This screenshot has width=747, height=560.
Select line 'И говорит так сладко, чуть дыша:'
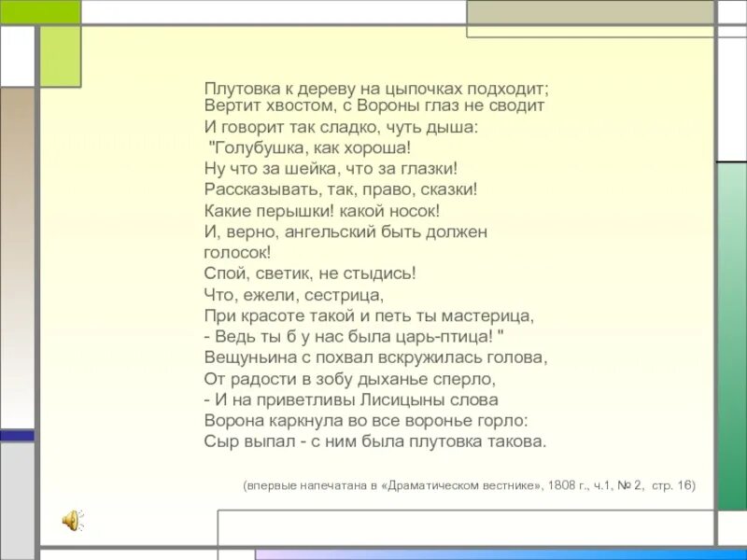(341, 127)
